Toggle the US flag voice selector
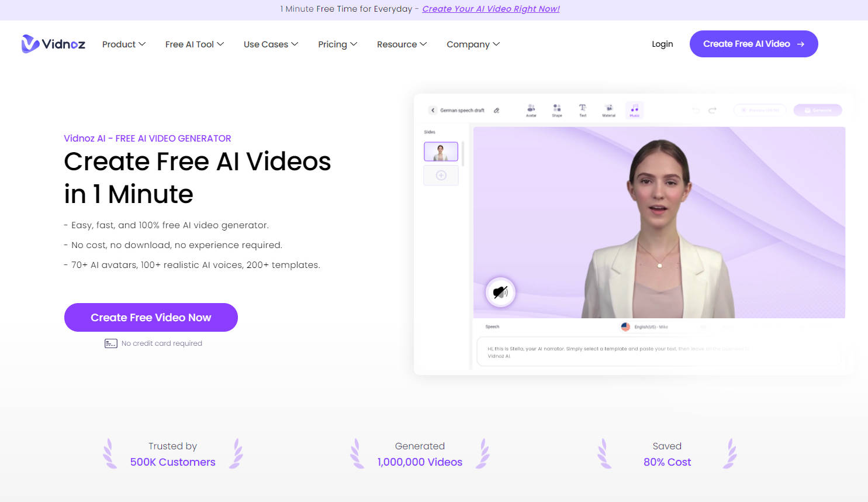Screen dimensions: 868x502 click(x=625, y=326)
